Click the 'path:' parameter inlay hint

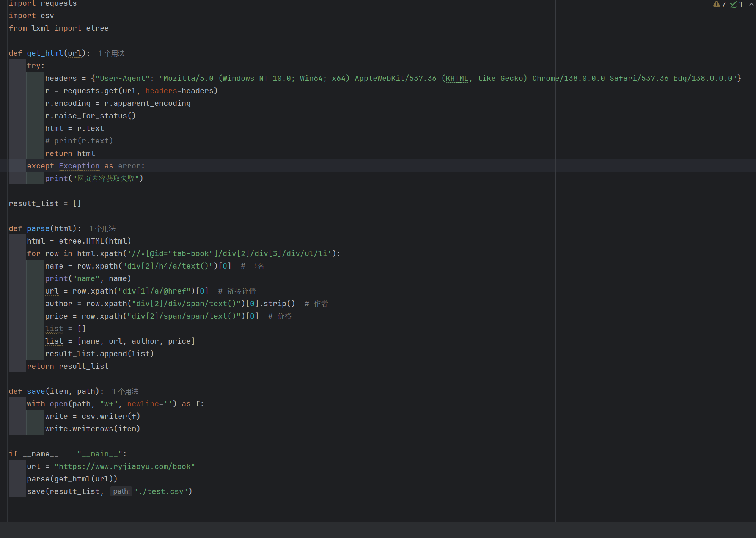(121, 492)
